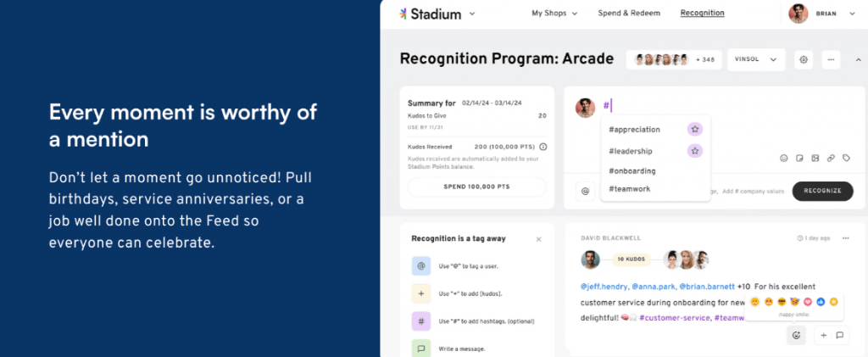Select the #leadership hashtag suggestion
868x357 pixels.
[x=631, y=151]
